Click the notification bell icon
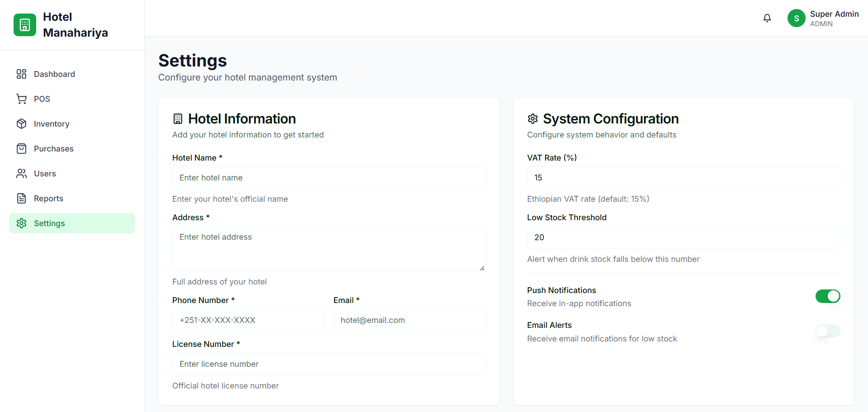 click(767, 18)
